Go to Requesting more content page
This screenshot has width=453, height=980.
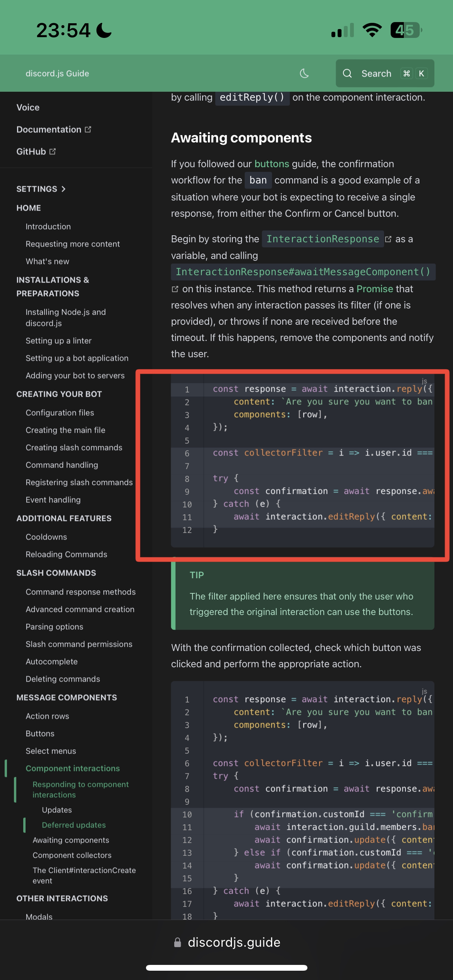click(73, 244)
